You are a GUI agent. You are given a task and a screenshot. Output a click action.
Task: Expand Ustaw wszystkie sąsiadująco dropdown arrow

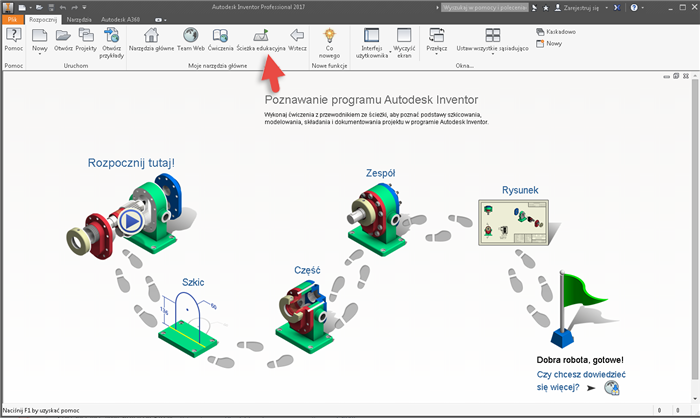[492, 54]
